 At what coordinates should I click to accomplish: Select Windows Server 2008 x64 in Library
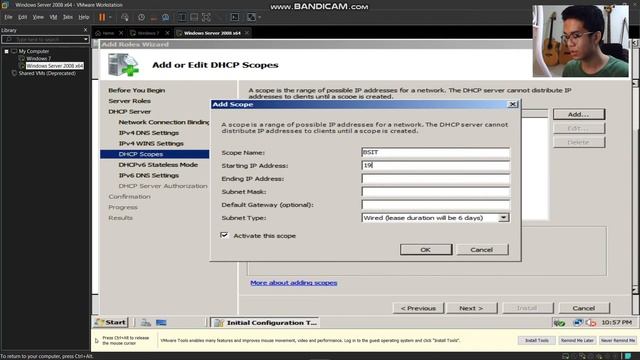coord(55,66)
